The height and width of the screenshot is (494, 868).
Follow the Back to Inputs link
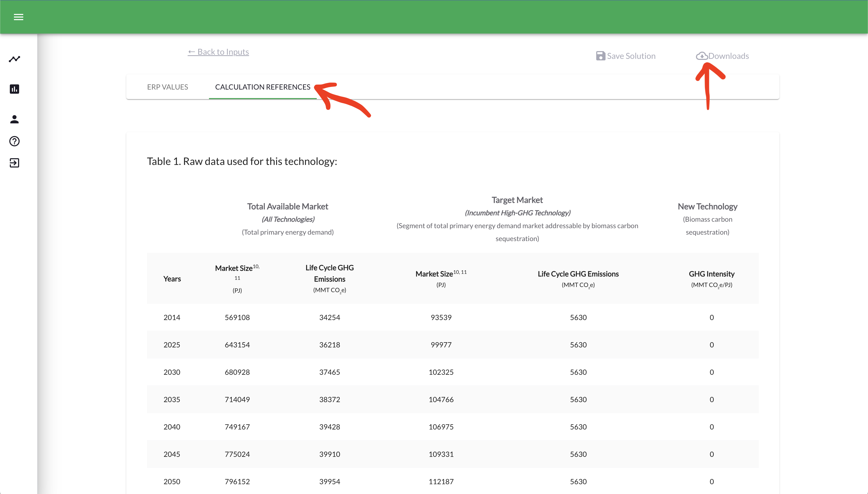[218, 52]
